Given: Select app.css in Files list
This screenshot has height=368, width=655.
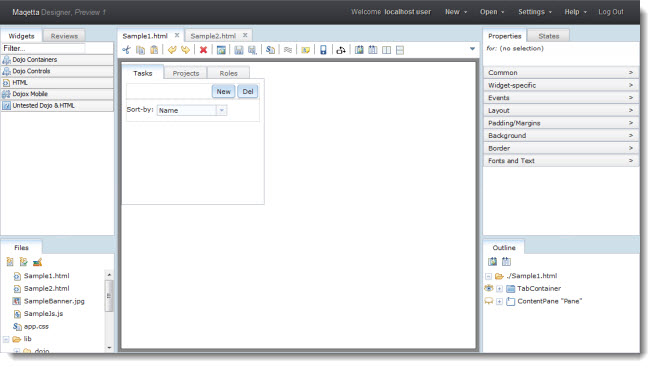Looking at the screenshot, I should pos(36,326).
